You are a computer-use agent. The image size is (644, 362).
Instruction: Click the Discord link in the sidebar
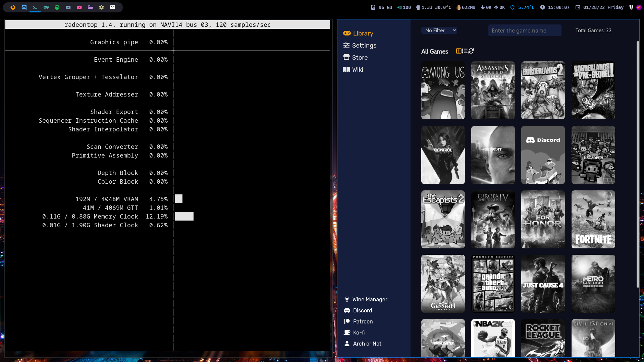coord(362,310)
